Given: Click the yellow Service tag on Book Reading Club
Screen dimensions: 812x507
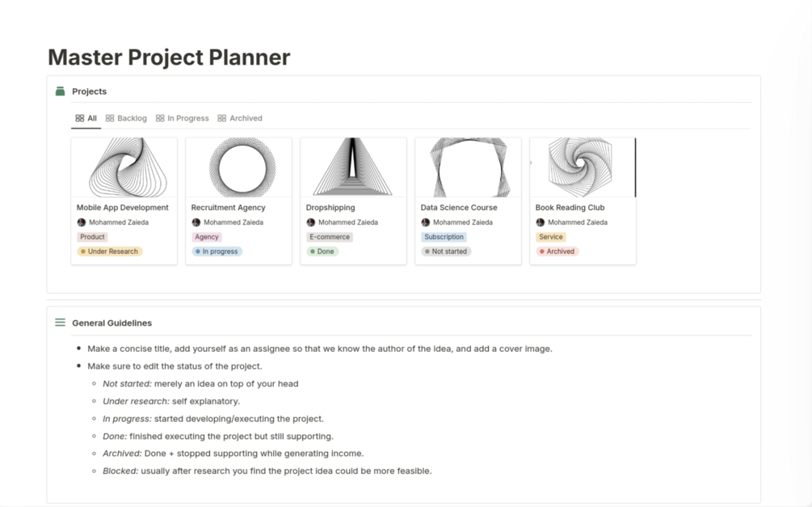Looking at the screenshot, I should tap(550, 237).
